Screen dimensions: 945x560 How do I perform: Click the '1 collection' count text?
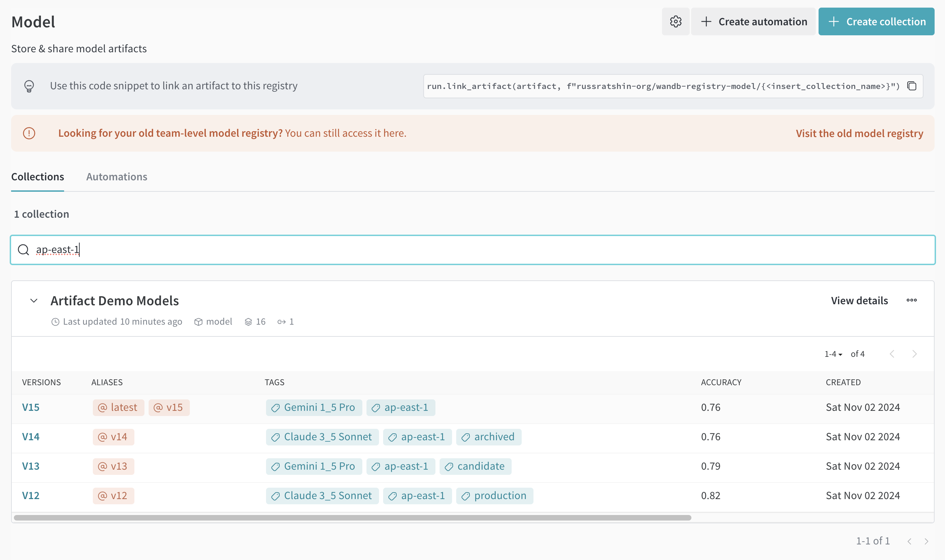coord(42,214)
